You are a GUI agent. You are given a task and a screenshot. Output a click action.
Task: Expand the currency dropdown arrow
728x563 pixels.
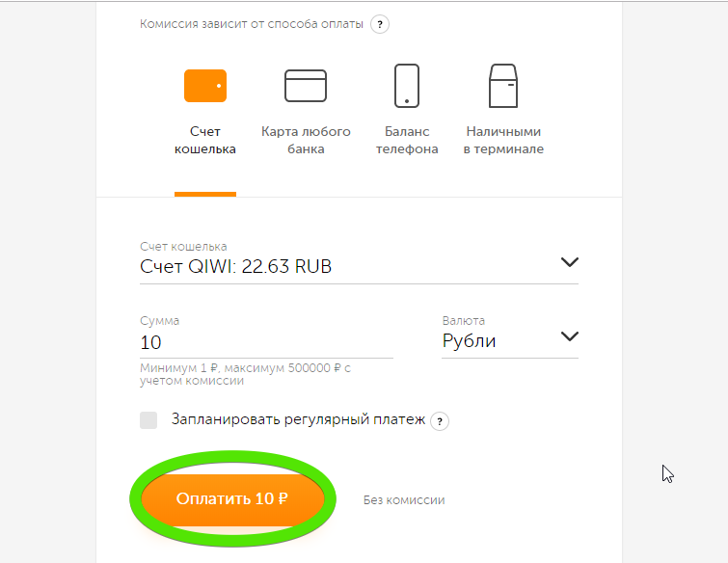[x=569, y=336]
